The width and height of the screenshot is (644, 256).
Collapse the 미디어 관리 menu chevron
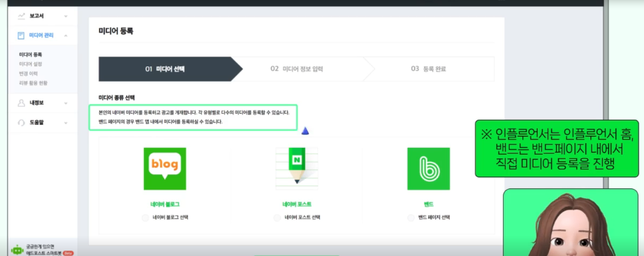66,36
